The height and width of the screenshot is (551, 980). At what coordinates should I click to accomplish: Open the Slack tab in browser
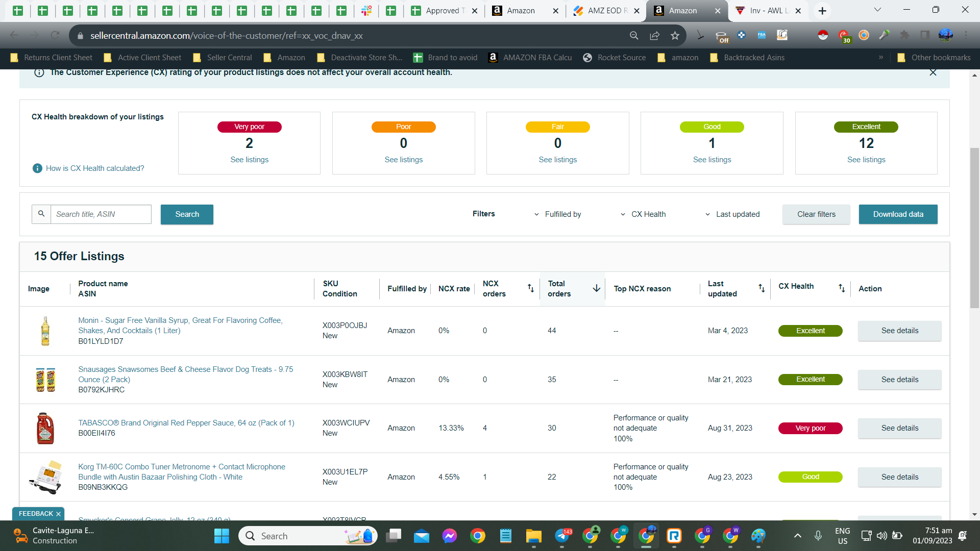tap(366, 11)
